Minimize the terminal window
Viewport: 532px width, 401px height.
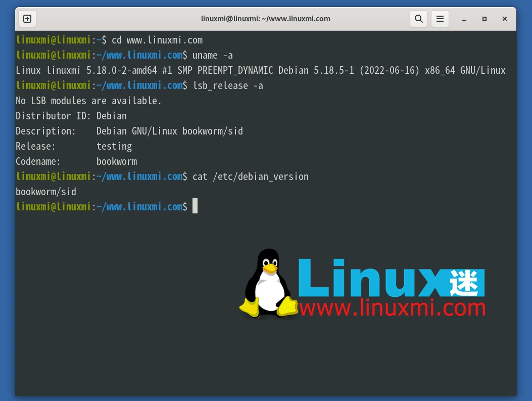coord(464,19)
